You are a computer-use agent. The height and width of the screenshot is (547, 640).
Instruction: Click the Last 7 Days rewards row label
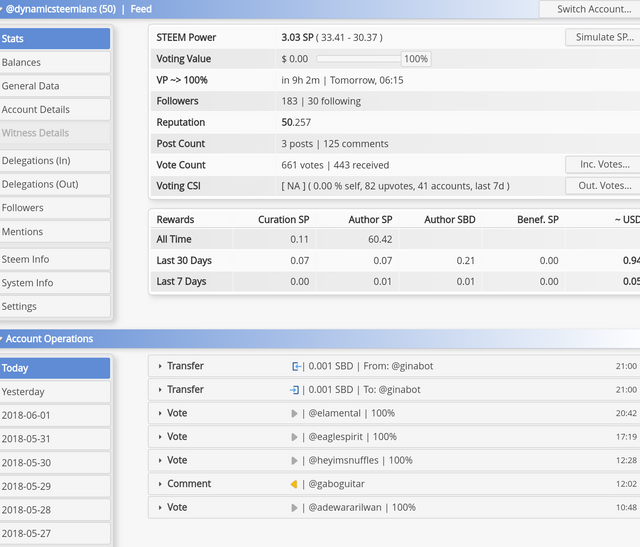181,282
